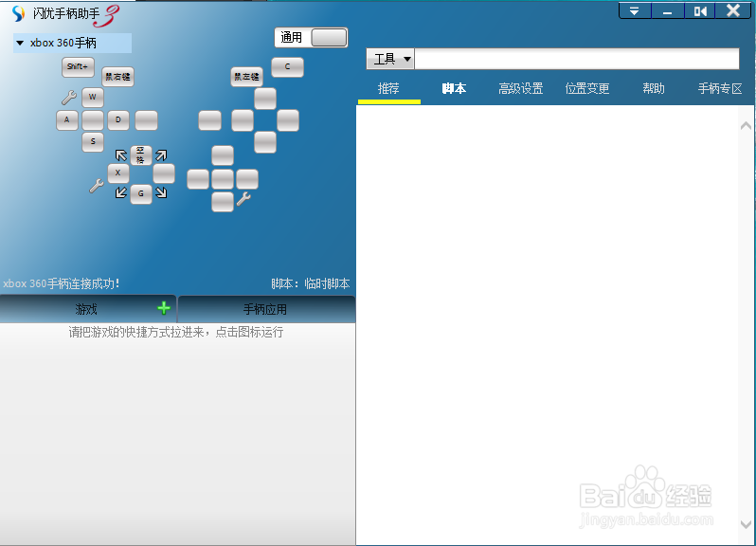This screenshot has height=546, width=756.
Task: Click blank key immediately right of D
Action: click(x=146, y=120)
